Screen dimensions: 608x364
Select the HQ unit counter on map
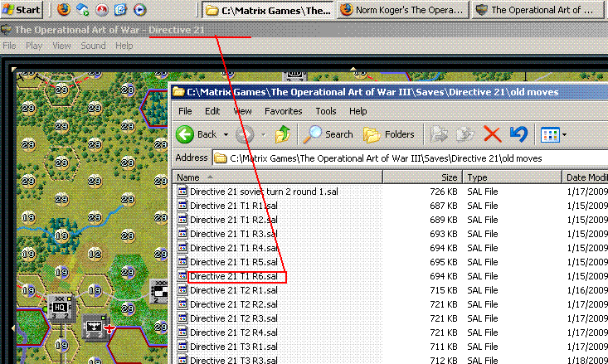point(60,308)
